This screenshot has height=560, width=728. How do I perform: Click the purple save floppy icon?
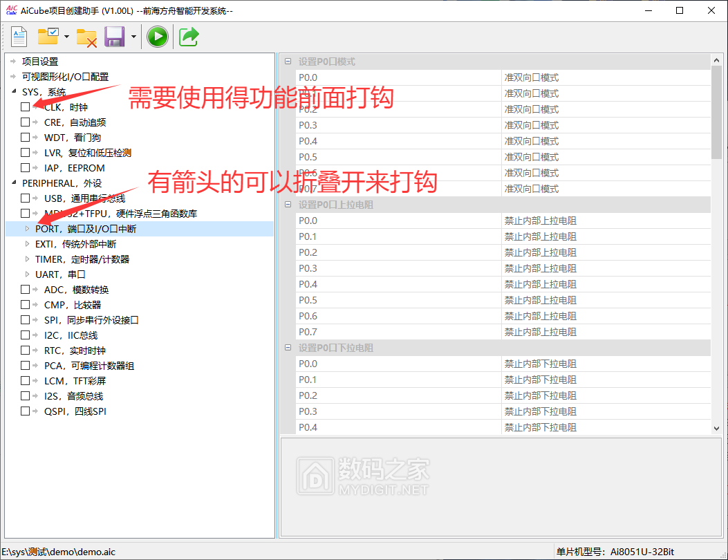click(114, 37)
